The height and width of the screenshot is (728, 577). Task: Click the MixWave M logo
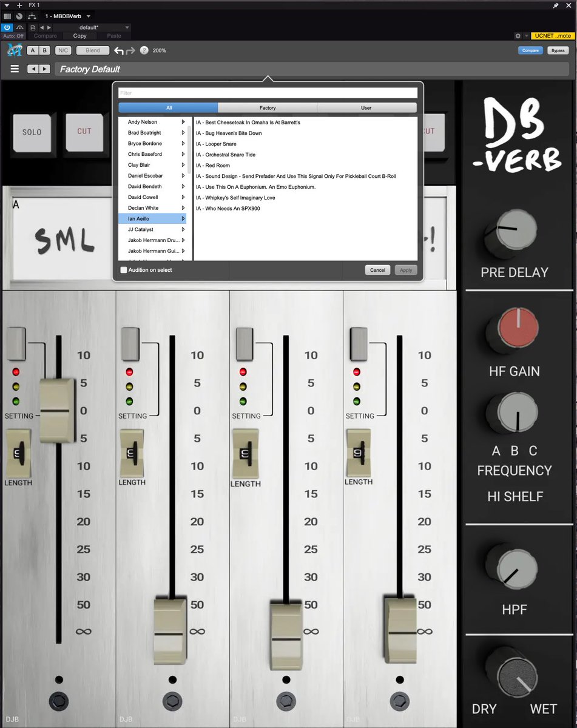[13, 50]
